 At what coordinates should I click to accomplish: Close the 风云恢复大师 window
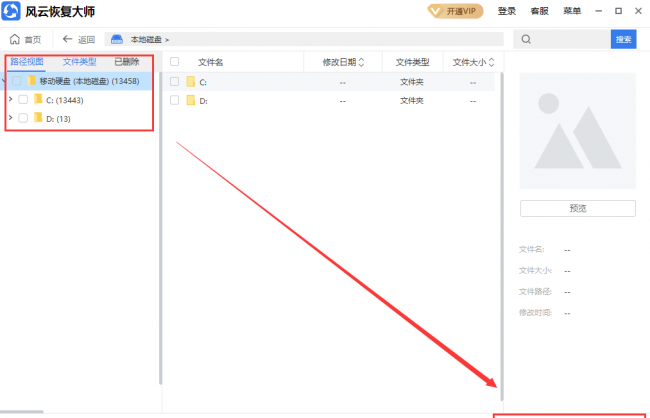(x=638, y=11)
